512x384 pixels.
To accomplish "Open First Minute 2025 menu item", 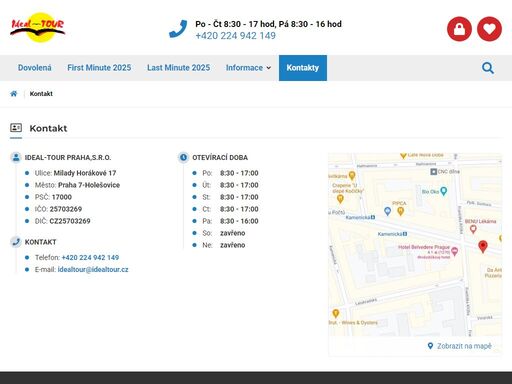I will coord(99,68).
